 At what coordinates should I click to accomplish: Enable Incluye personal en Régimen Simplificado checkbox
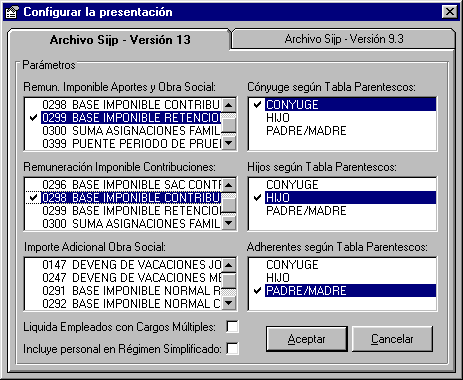(x=232, y=349)
